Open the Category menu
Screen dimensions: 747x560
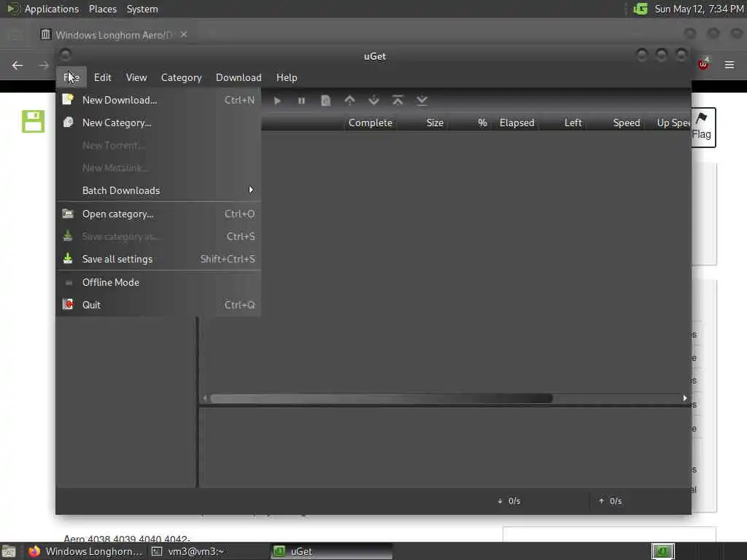click(181, 77)
